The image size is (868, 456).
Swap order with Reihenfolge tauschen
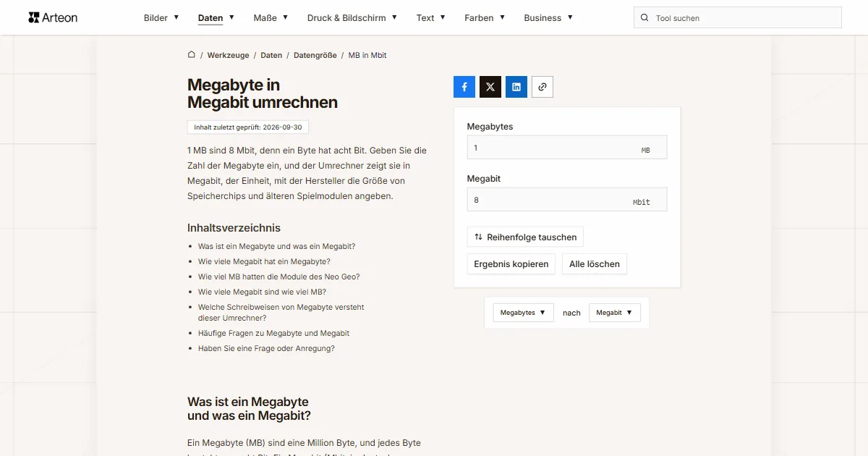point(525,237)
